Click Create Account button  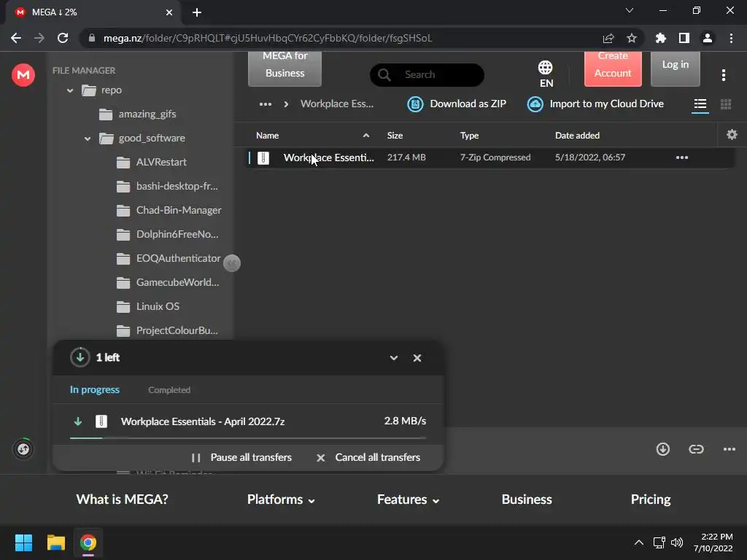[613, 68]
